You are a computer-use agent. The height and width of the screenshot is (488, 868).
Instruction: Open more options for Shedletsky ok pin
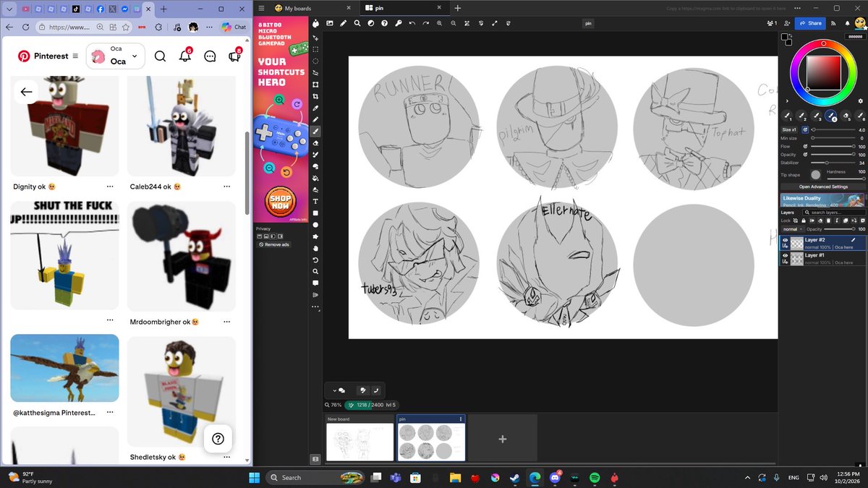[226, 457]
